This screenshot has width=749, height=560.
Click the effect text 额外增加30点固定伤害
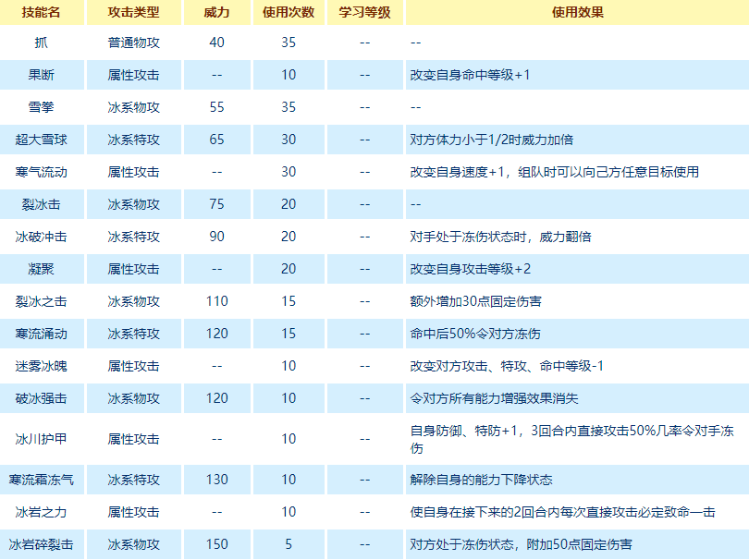[x=477, y=301]
